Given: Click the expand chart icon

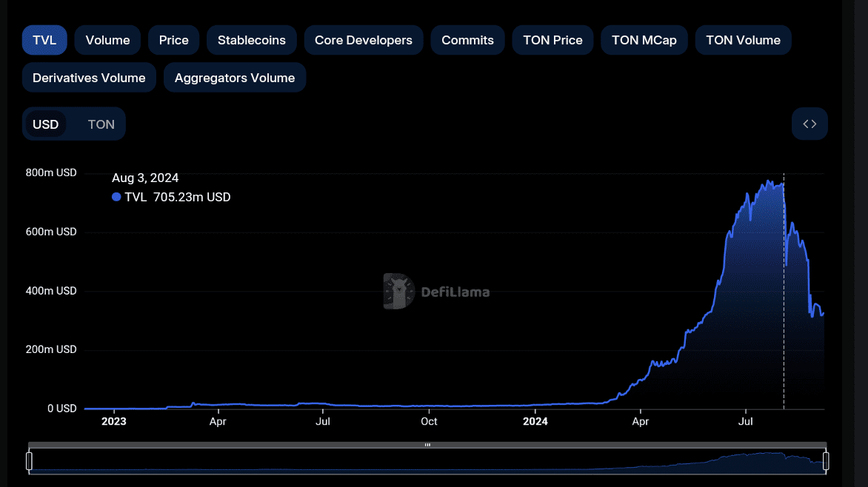Looking at the screenshot, I should 809,124.
